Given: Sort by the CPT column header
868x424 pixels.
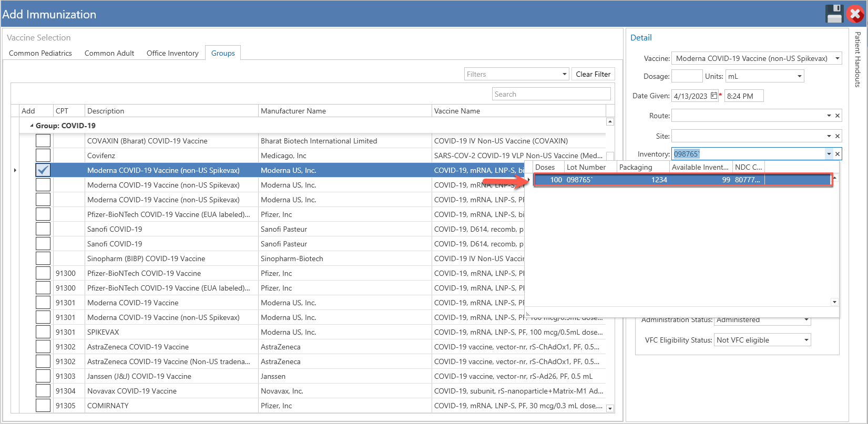Looking at the screenshot, I should 69,111.
